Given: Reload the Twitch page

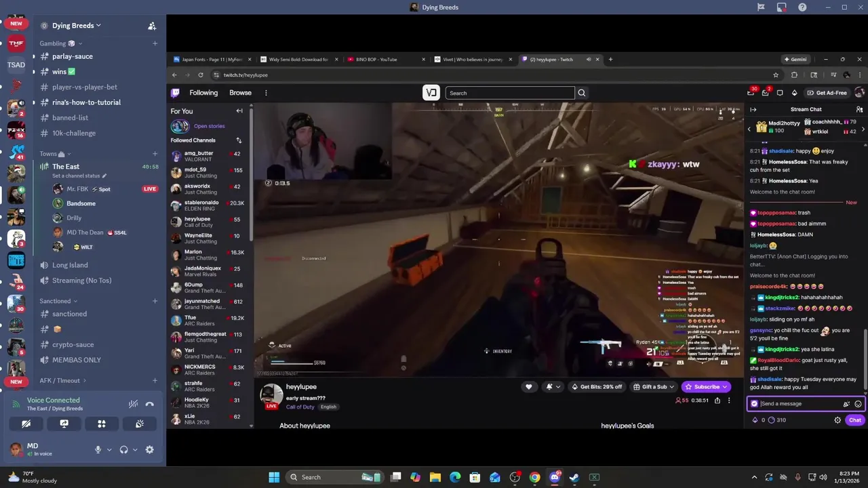Looking at the screenshot, I should tap(200, 75).
